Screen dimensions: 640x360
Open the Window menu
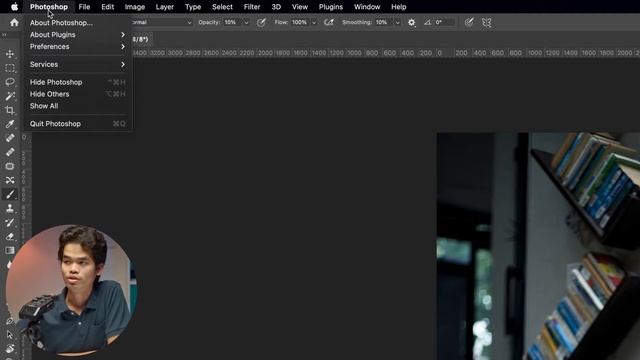coord(367,7)
